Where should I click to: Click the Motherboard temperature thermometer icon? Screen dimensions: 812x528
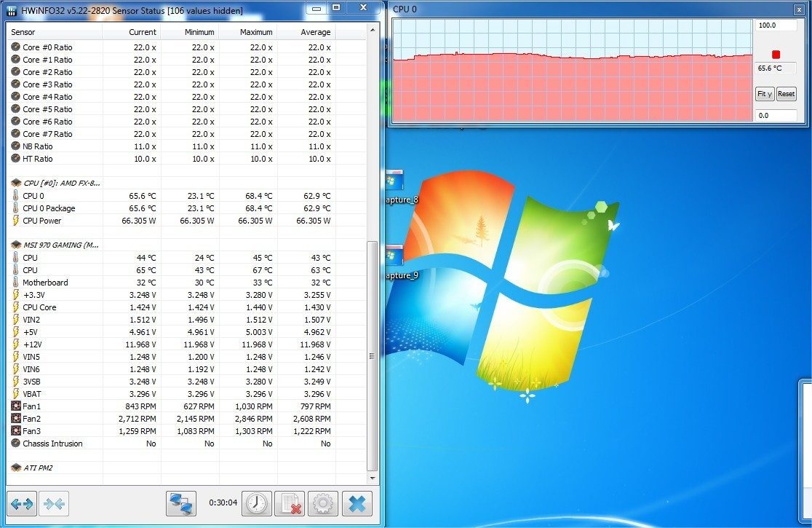tap(15, 283)
